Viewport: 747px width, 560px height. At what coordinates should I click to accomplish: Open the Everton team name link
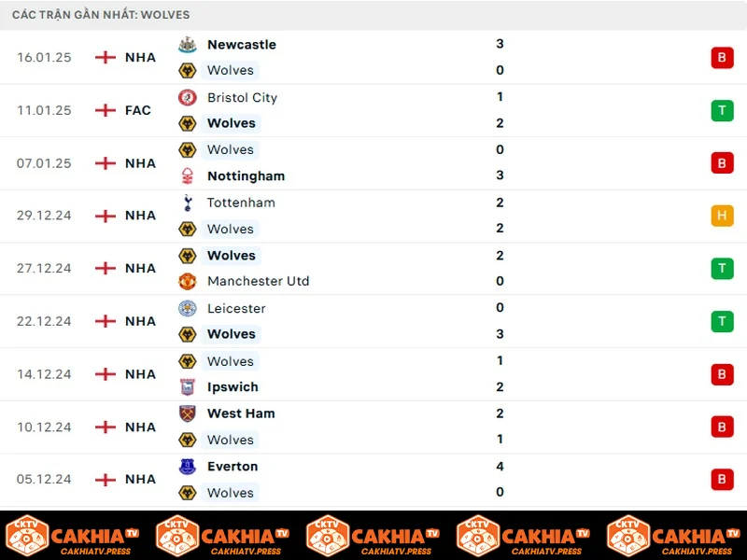pyautogui.click(x=233, y=467)
